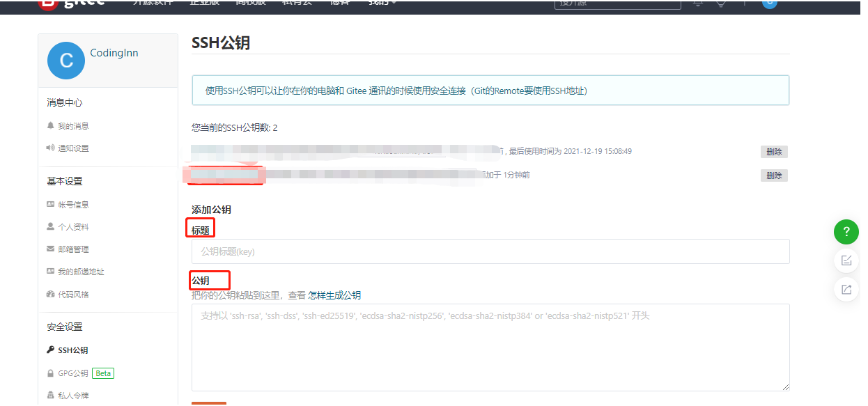Click the blue SSH info banner text
The image size is (868, 406).
[396, 91]
